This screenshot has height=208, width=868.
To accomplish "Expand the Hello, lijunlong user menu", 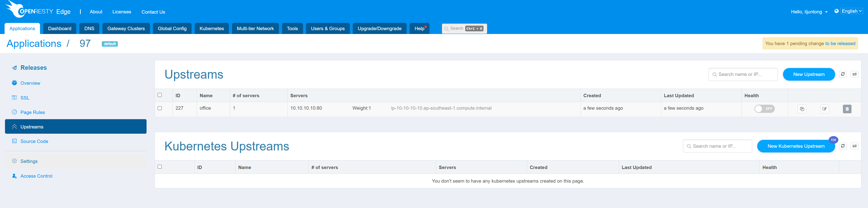I will pyautogui.click(x=809, y=12).
